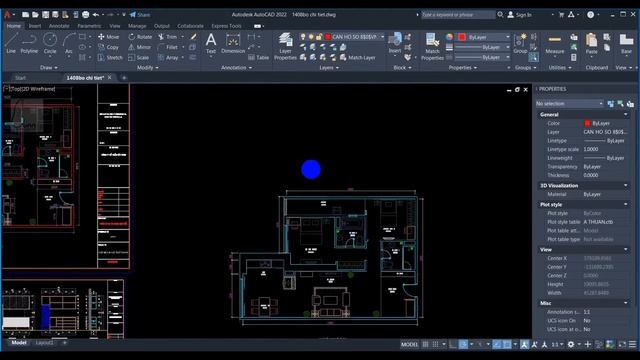Viewport: 640px width, 360px height.
Task: Toggle snap mode in status bar
Action: (436, 344)
